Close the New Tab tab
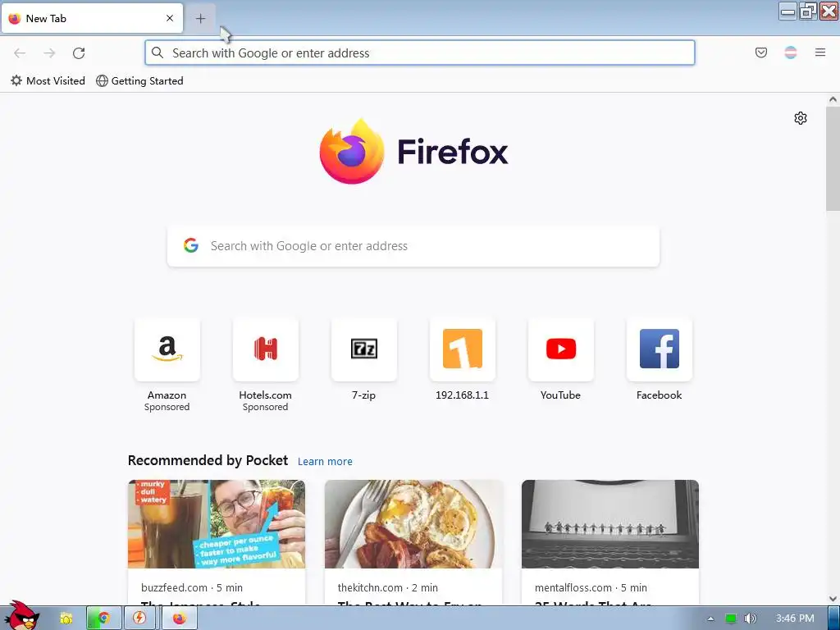 click(x=170, y=18)
